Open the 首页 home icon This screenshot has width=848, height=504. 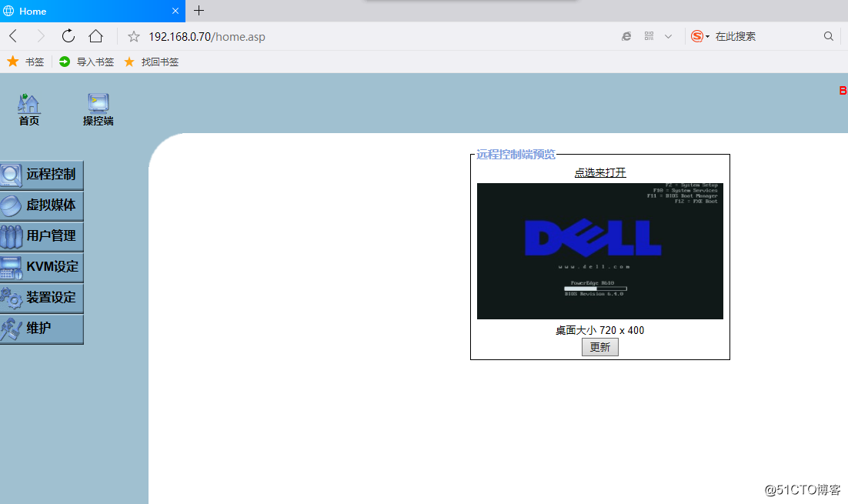tap(28, 110)
